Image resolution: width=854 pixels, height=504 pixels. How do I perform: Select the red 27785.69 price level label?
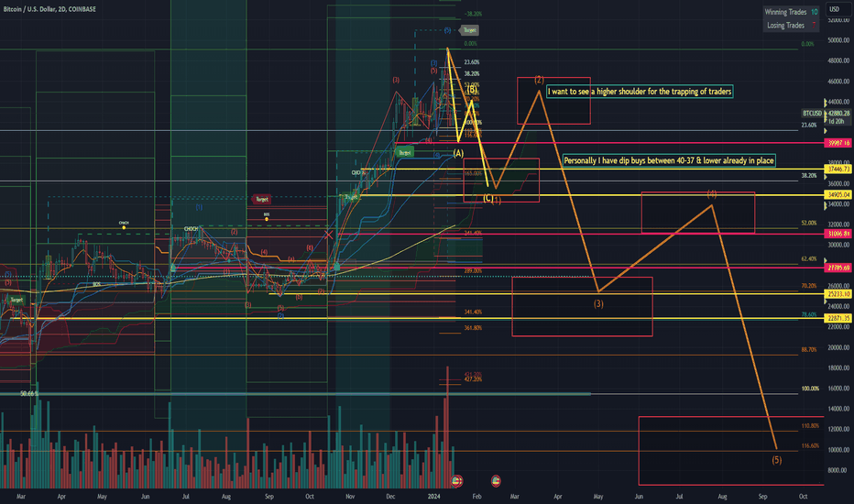pos(839,268)
